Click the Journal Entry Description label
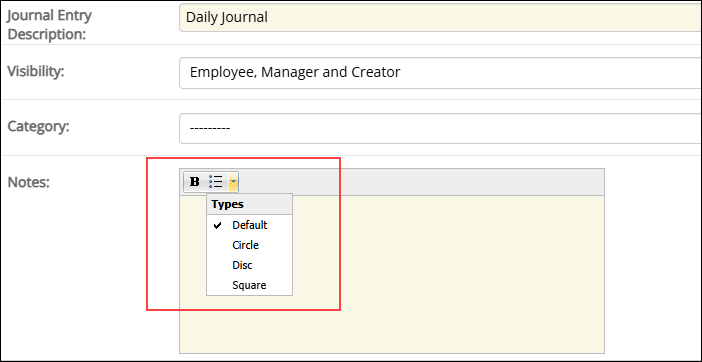 coord(50,24)
